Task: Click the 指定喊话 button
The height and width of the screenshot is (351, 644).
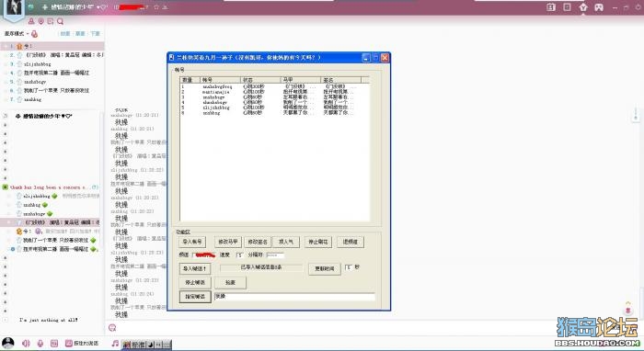Action: tap(195, 297)
